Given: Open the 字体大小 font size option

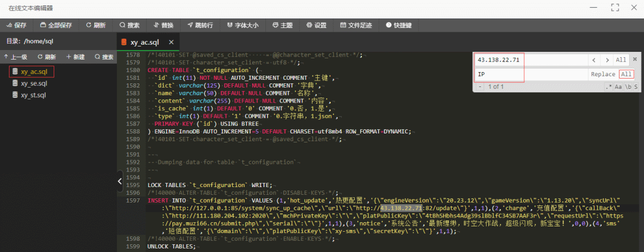Looking at the screenshot, I should pyautogui.click(x=242, y=26).
